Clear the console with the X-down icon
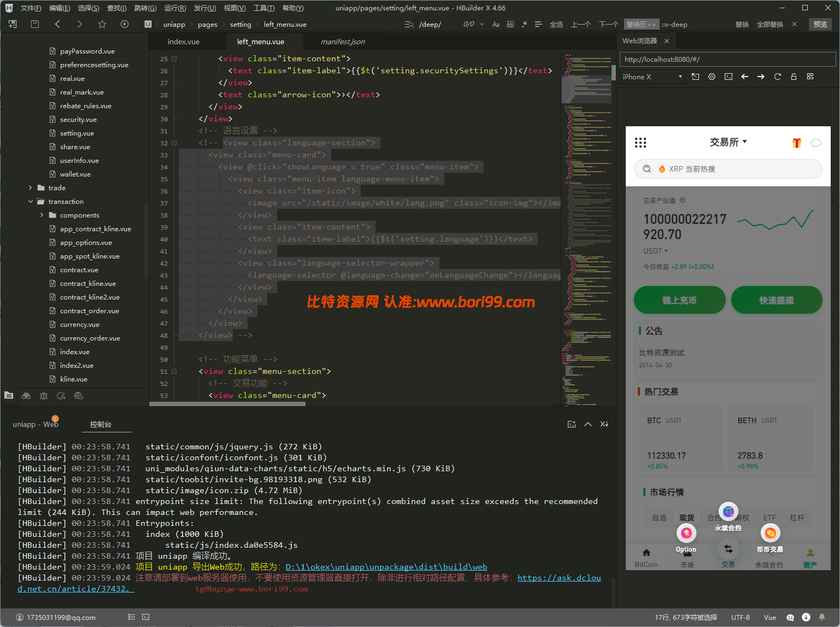The height and width of the screenshot is (627, 840). 604,424
